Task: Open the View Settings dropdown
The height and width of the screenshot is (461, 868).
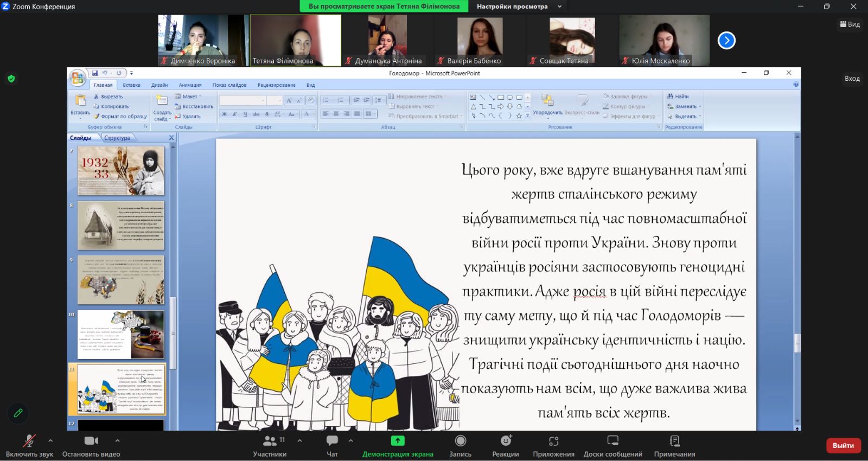Action: point(518,7)
